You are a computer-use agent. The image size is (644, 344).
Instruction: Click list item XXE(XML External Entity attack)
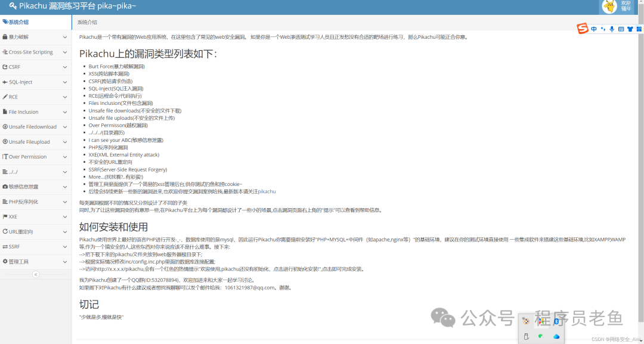pos(123,155)
